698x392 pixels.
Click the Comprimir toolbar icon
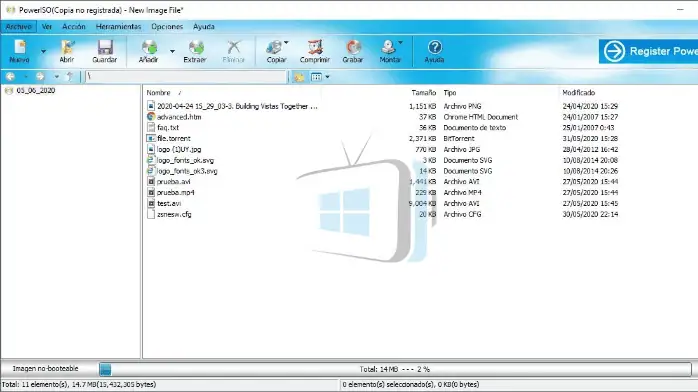click(315, 51)
